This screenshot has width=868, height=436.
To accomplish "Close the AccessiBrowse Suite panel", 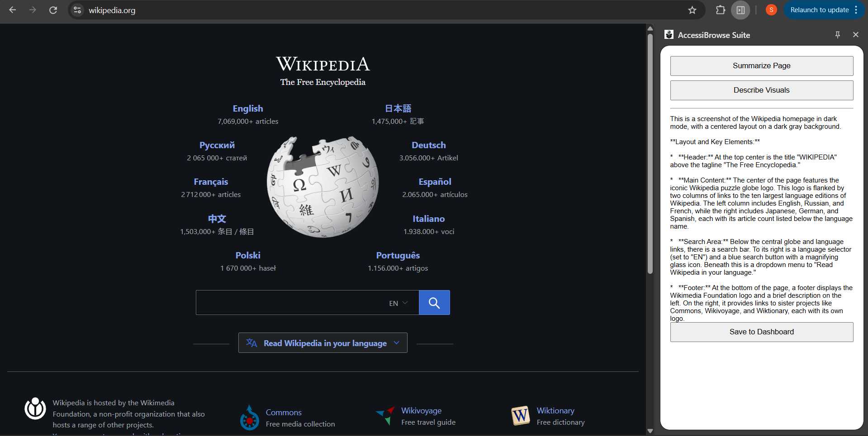I will [x=855, y=35].
